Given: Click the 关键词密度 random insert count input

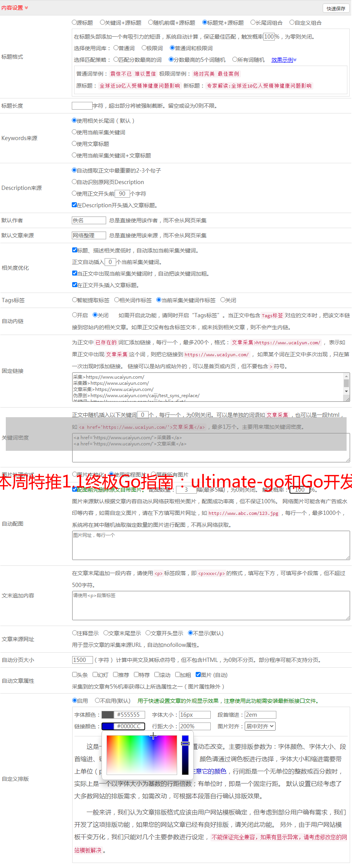Looking at the screenshot, I should point(142,415).
